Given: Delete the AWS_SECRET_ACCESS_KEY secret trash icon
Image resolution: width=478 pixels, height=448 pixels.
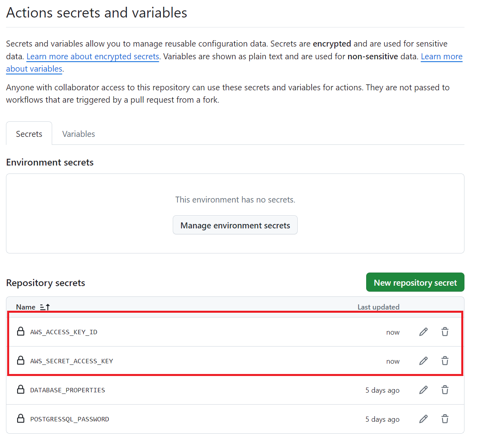Looking at the screenshot, I should [x=445, y=361].
